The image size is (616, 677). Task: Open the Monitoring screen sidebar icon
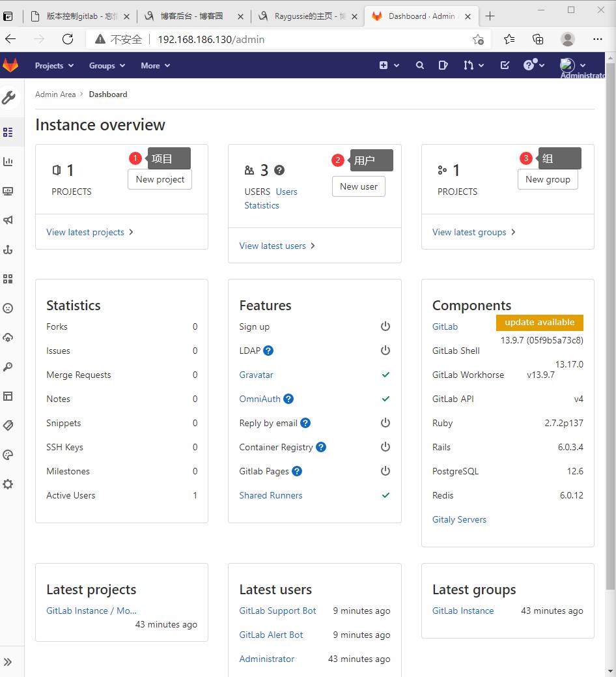click(x=8, y=191)
